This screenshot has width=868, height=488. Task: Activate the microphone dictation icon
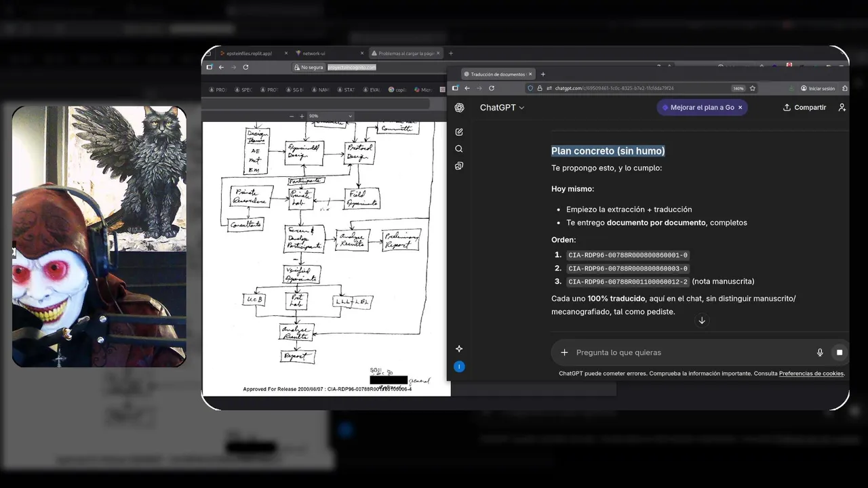pos(820,352)
